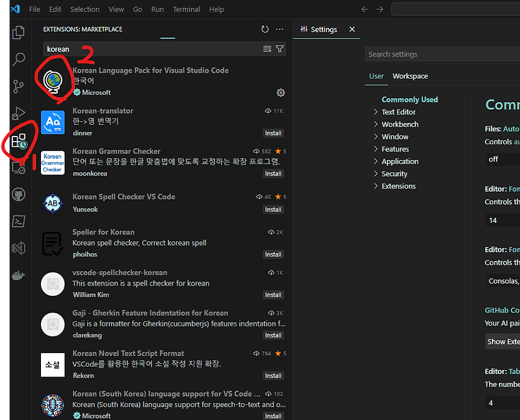Close the Settings tab
The image size is (520, 420).
pyautogui.click(x=352, y=29)
